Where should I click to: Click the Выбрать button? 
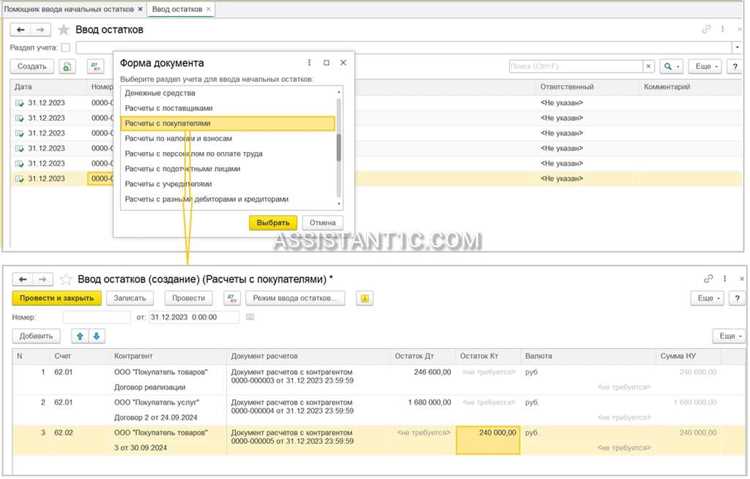click(x=273, y=223)
